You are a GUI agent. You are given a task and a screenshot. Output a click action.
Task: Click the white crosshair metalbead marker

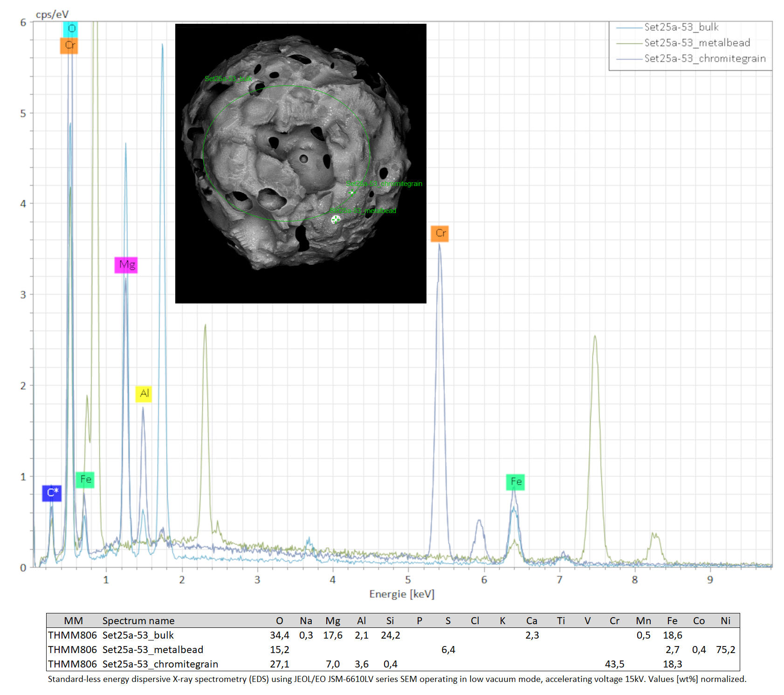coord(335,220)
